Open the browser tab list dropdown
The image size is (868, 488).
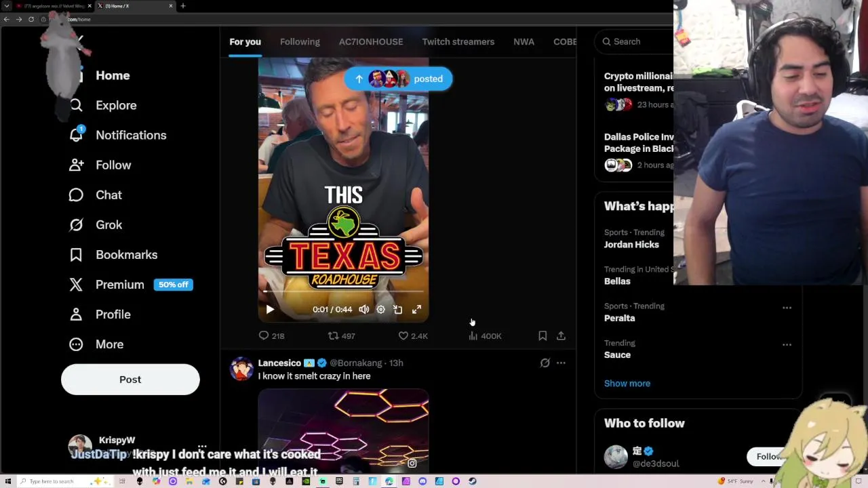pyautogui.click(x=7, y=6)
